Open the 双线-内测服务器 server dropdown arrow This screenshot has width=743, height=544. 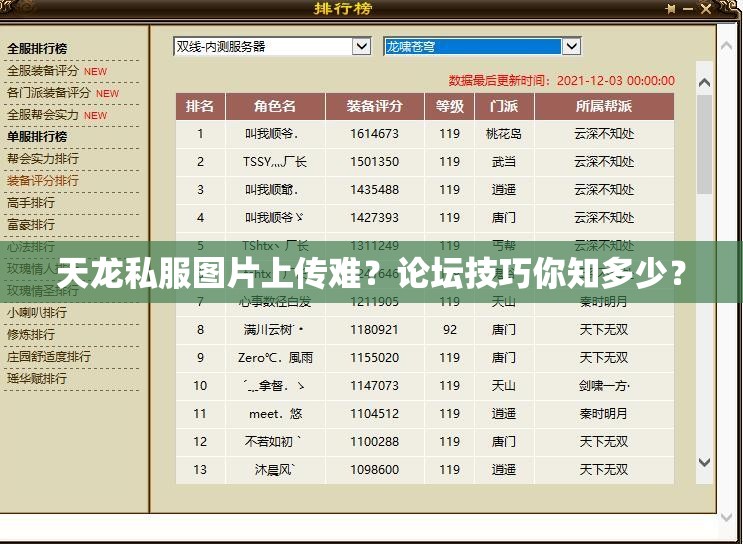click(361, 46)
